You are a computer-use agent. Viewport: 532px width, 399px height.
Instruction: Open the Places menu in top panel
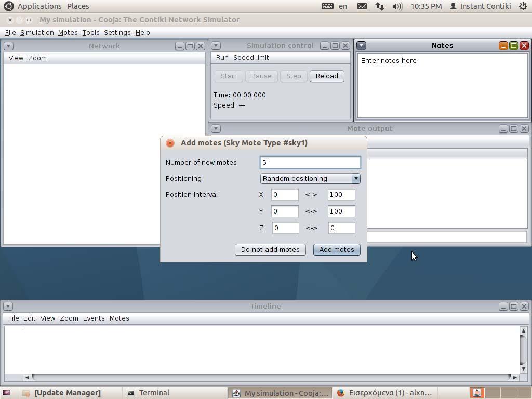coord(78,6)
